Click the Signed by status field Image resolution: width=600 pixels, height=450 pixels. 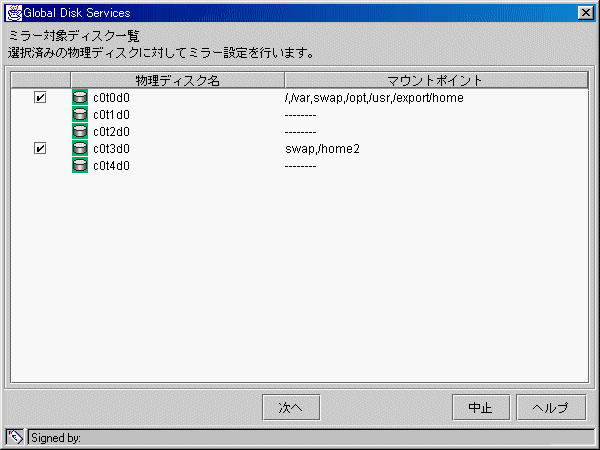311,437
